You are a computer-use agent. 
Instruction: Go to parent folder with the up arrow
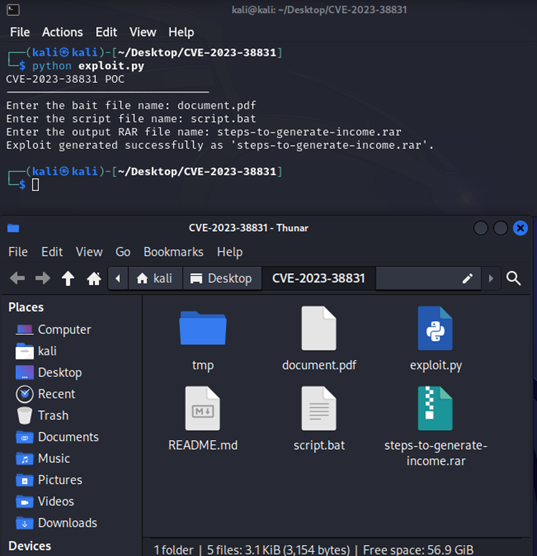pyautogui.click(x=68, y=278)
